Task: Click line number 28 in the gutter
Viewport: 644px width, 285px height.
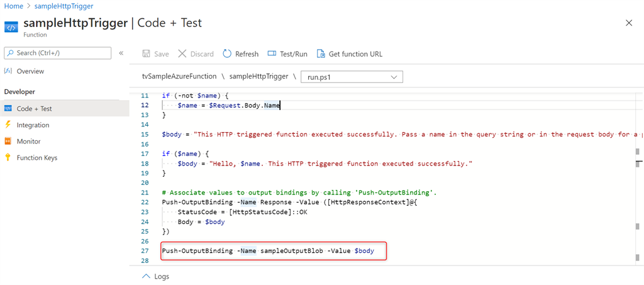Action: tap(145, 260)
